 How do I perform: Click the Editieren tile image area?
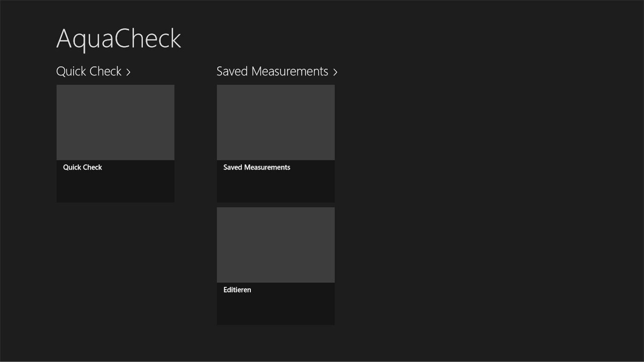pyautogui.click(x=275, y=244)
